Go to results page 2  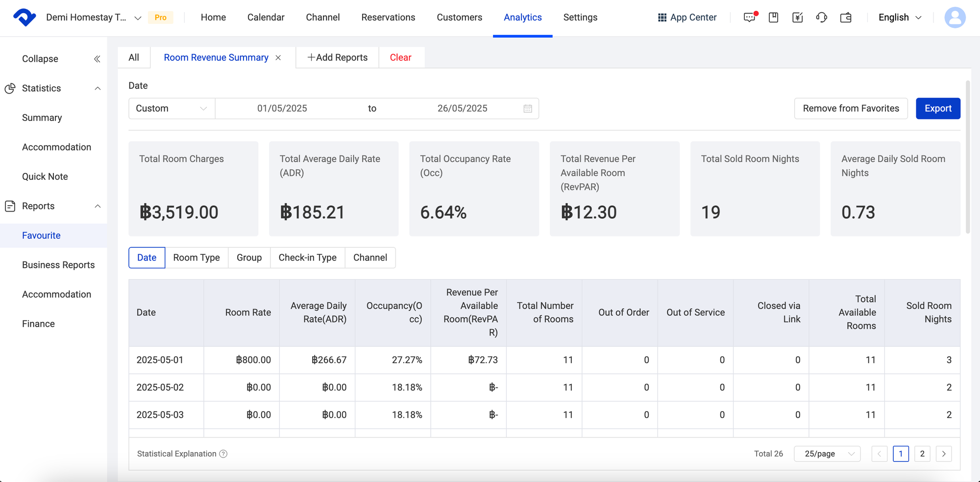922,454
